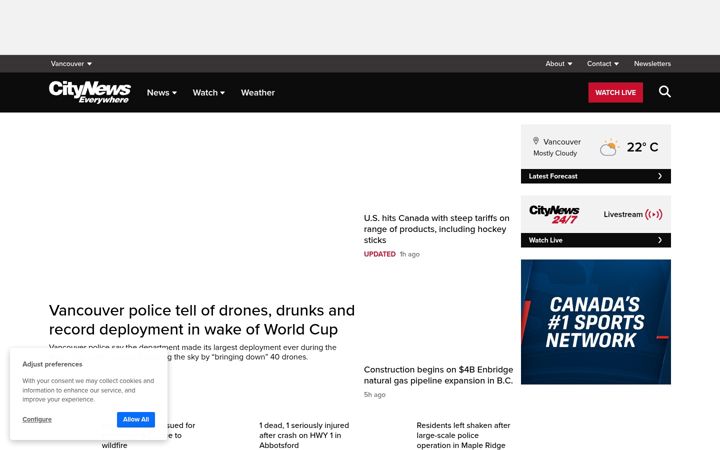The width and height of the screenshot is (720, 450).
Task: Click Allow All cookies button
Action: (x=136, y=419)
